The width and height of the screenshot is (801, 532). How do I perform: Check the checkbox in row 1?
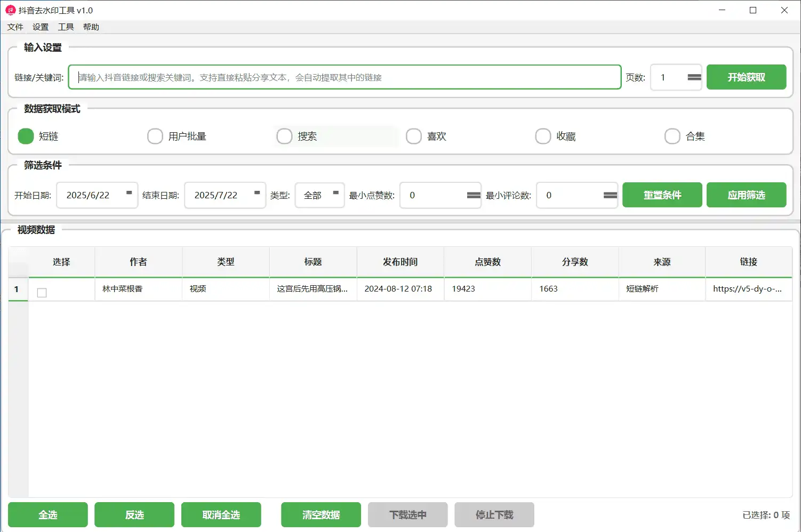click(42, 293)
